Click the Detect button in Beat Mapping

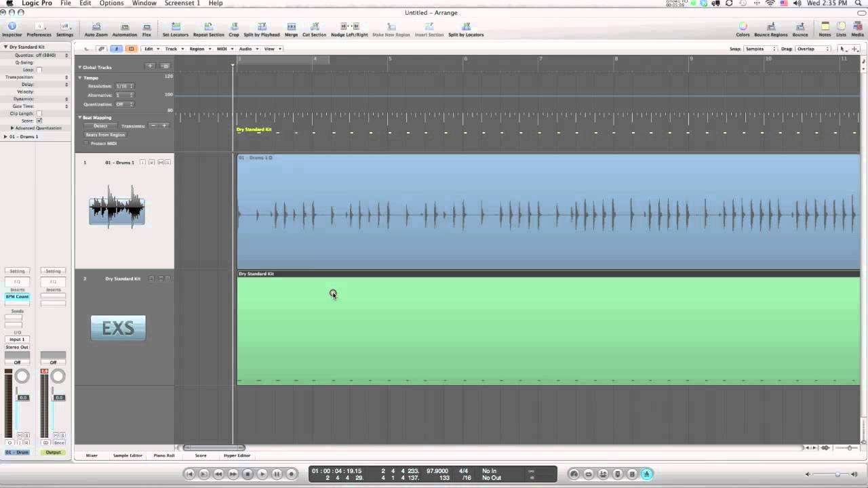100,126
